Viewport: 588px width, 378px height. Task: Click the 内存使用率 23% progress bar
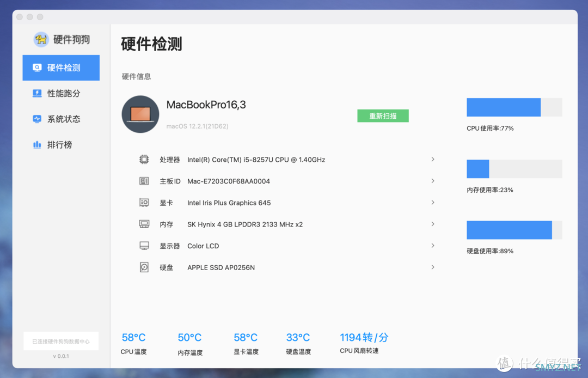(x=514, y=169)
